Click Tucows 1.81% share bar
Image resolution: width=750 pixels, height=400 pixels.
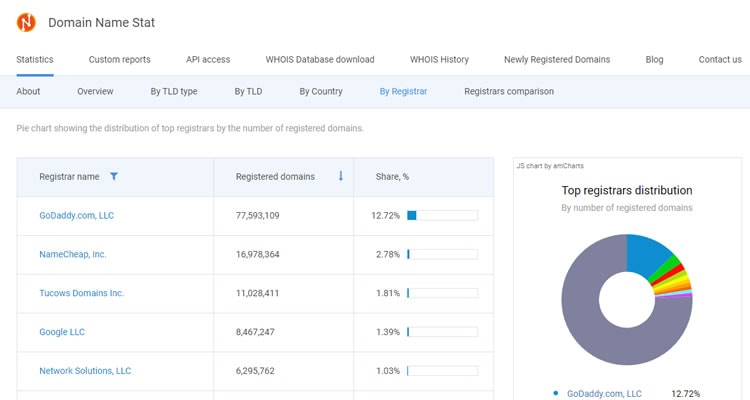pos(442,293)
